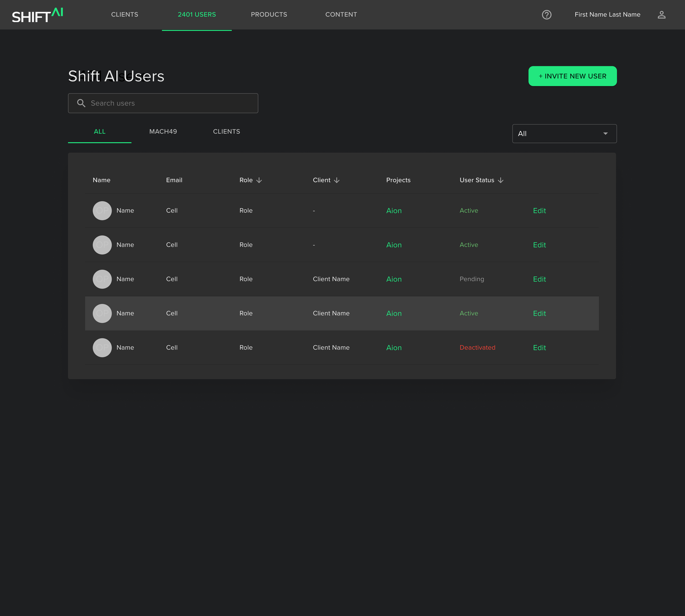Open the user profile icon
This screenshot has height=616, width=685.
pos(661,15)
